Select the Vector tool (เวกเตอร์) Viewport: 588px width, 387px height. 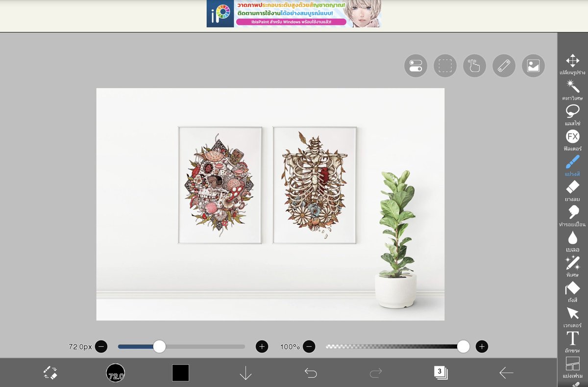(x=572, y=317)
